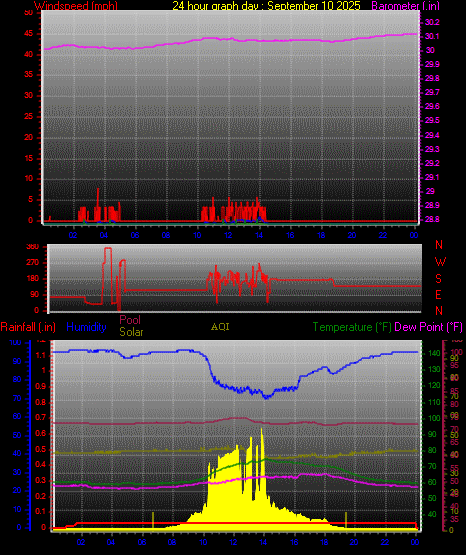Screen dimensions: 466x555
Task: Click the green '140' temperature axis value
Action: point(434,353)
